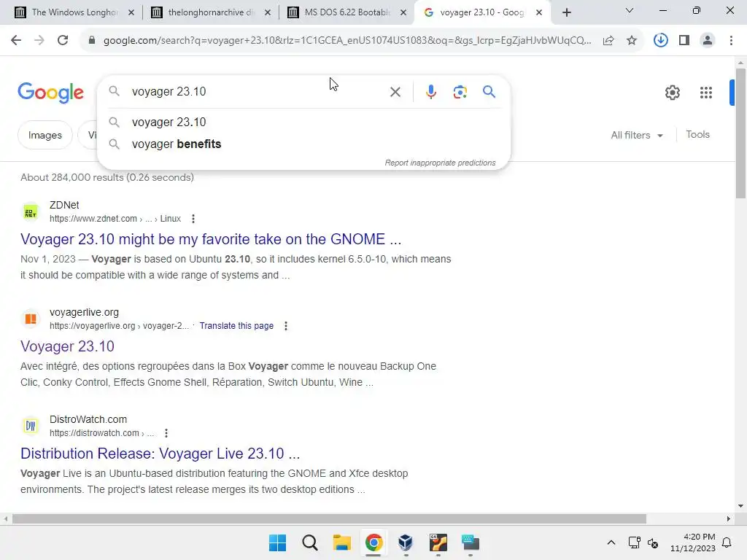Open more options for DistroWatch result
This screenshot has height=560, width=747.
coord(166,433)
